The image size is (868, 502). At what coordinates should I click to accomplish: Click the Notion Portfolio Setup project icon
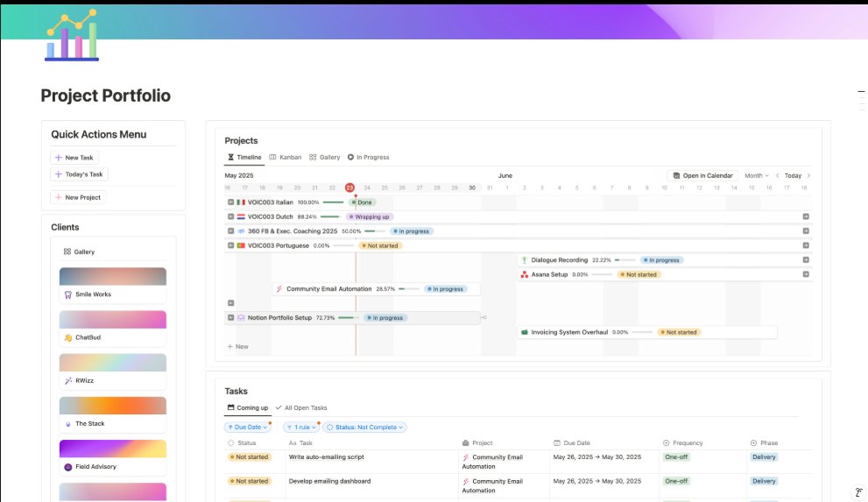click(241, 318)
